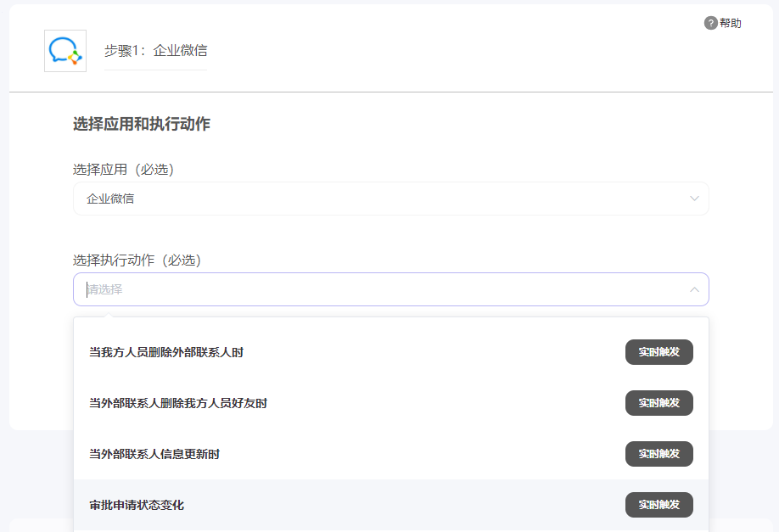The image size is (779, 532).
Task: Select 审批申请状态变化 option
Action: tap(391, 505)
